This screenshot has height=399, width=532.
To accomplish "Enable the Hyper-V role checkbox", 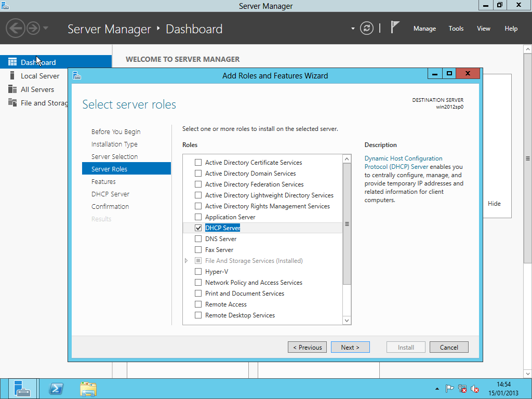I will click(198, 272).
